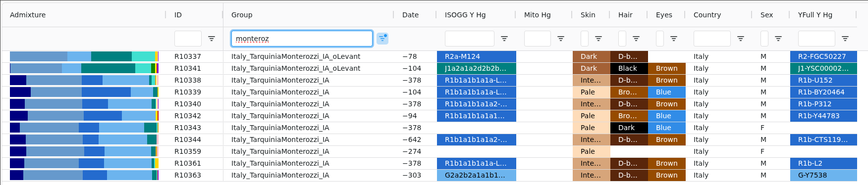Viewport: 868px width, 185px height.
Task: Open the admixture bar for row R10341
Action: (x=84, y=68)
